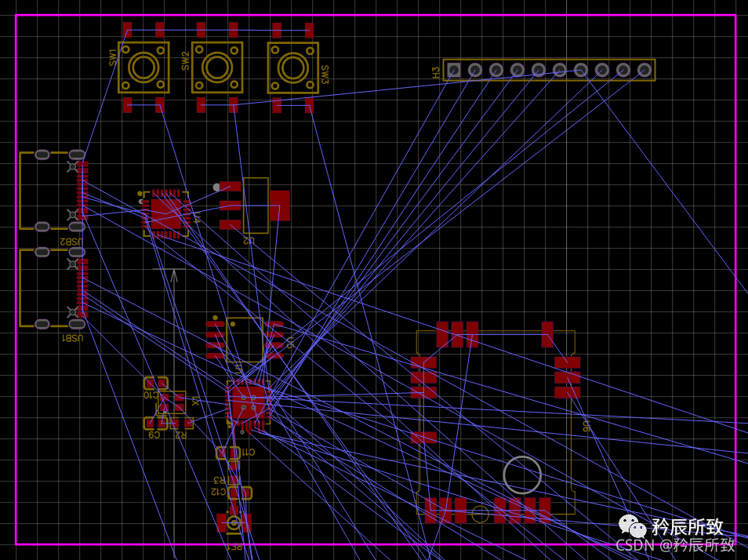This screenshot has width=748, height=560.
Task: Select the U5 eight-pin SOIC chip
Action: 245,340
